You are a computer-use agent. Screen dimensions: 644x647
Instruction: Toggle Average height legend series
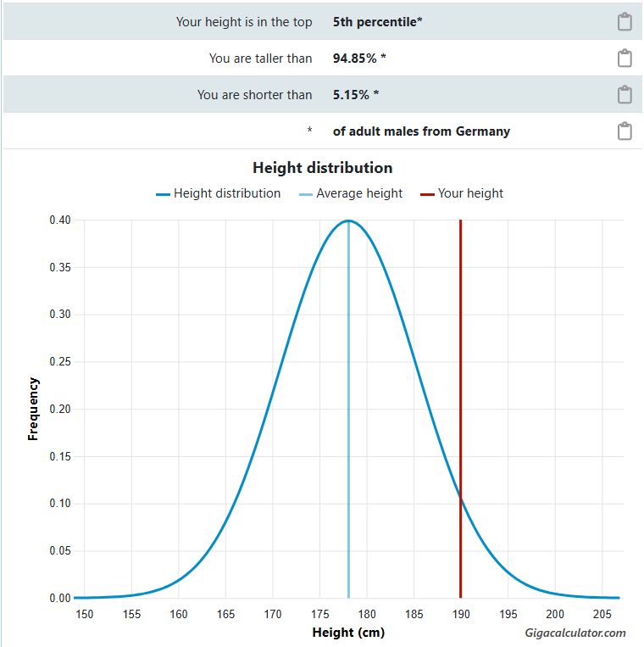click(x=351, y=193)
